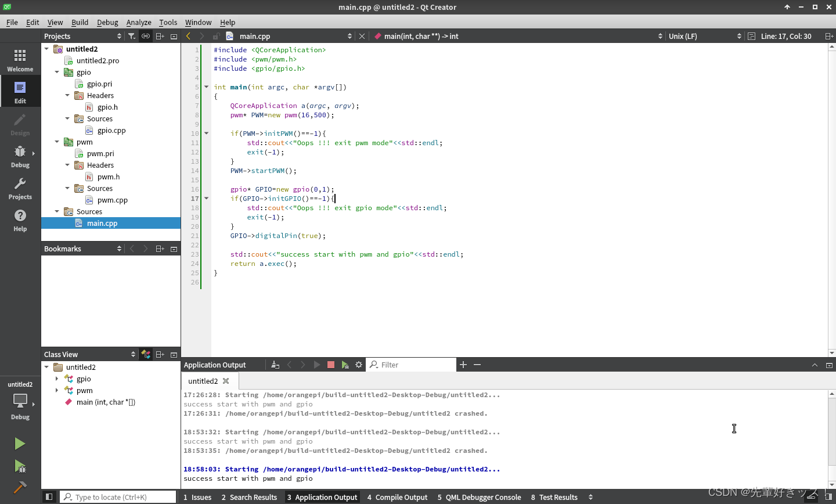836x504 pixels.
Task: Build project with hammer icon
Action: tap(20, 488)
